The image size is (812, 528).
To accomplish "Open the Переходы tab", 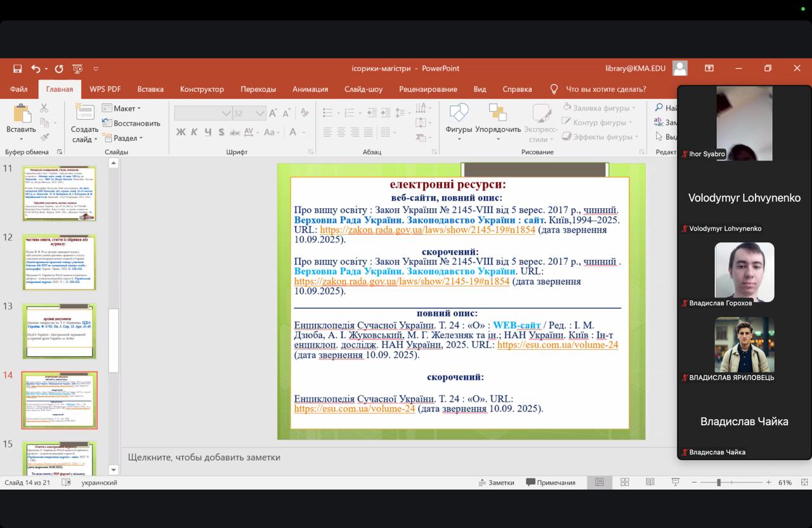I will [x=258, y=89].
